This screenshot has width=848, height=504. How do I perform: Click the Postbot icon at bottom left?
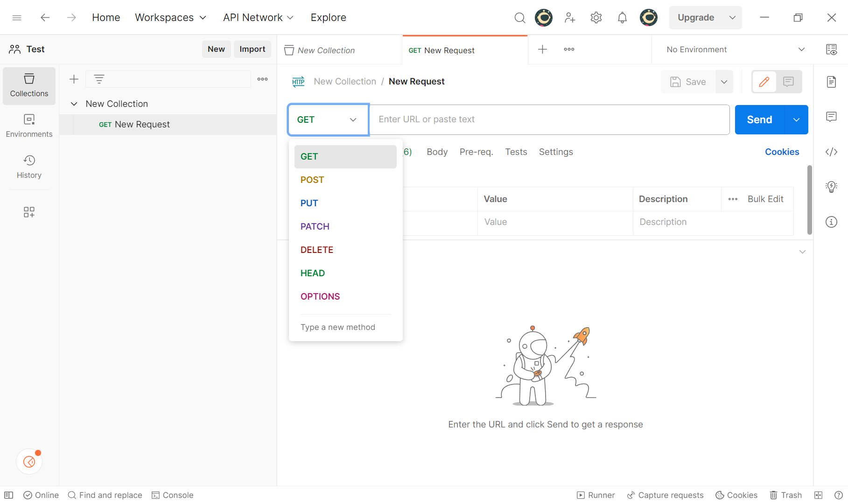click(29, 462)
